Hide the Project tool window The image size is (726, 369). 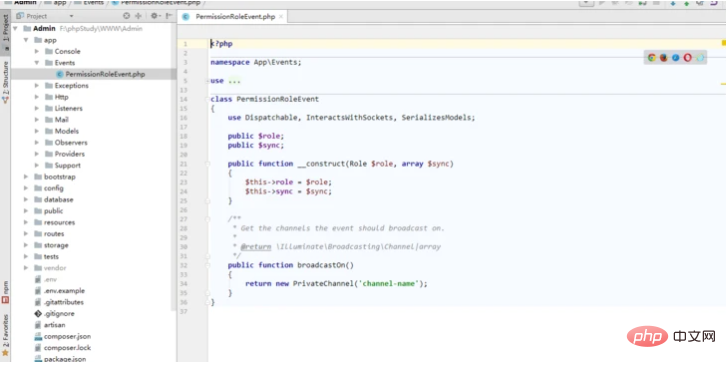coord(169,16)
